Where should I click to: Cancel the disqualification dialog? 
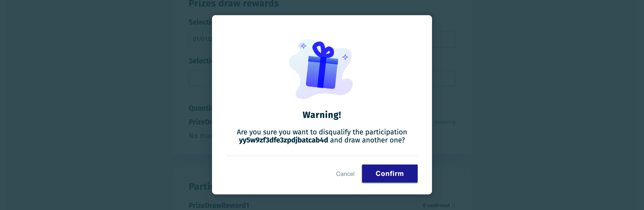[345, 174]
